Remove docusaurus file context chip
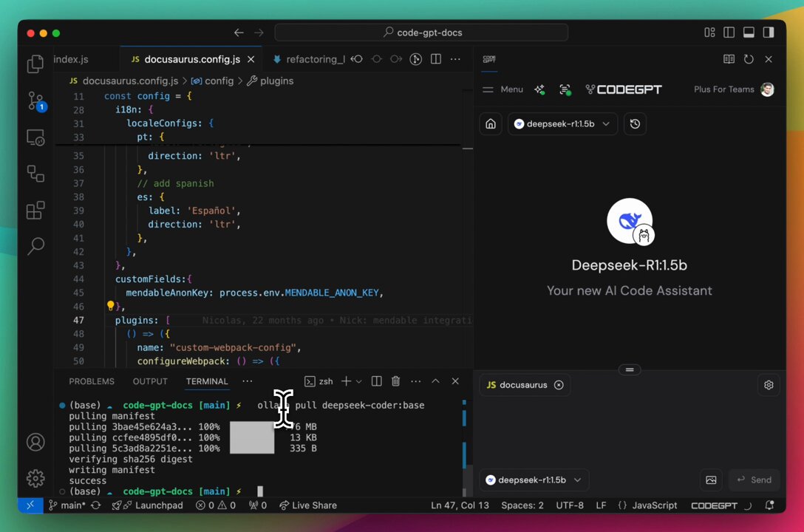This screenshot has height=532, width=804. click(559, 385)
